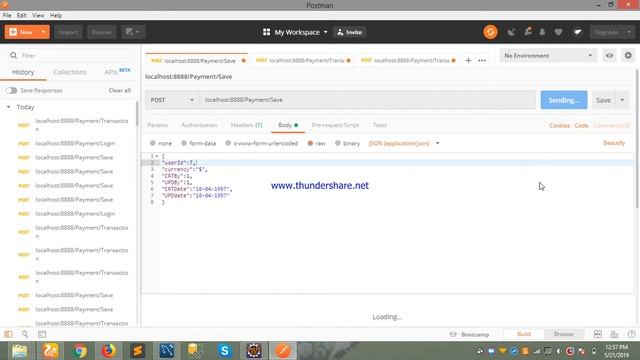Toggle the two pane view icon
This screenshot has width=640, height=360.
598,334
